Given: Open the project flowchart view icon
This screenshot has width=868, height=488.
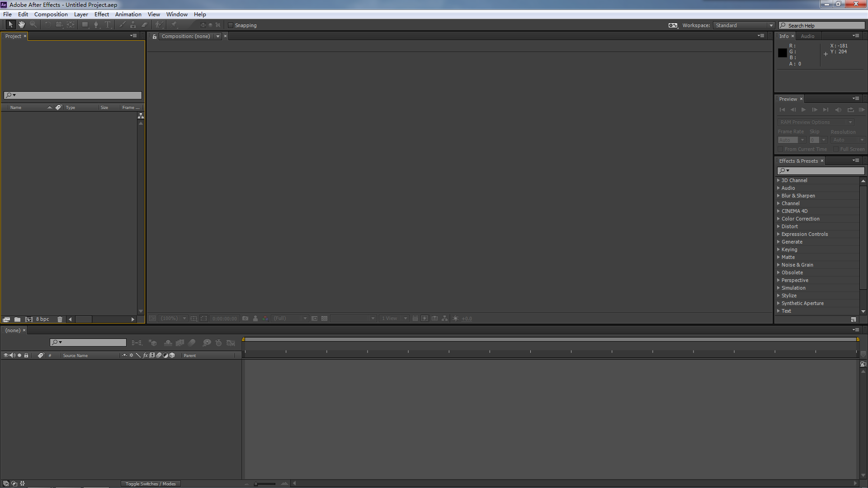Looking at the screenshot, I should point(141,116).
